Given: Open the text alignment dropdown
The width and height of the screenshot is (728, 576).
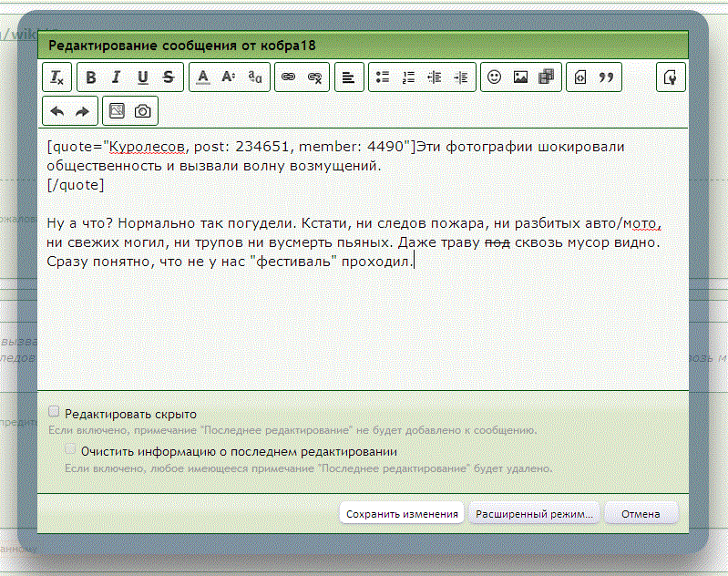Looking at the screenshot, I should [x=348, y=78].
